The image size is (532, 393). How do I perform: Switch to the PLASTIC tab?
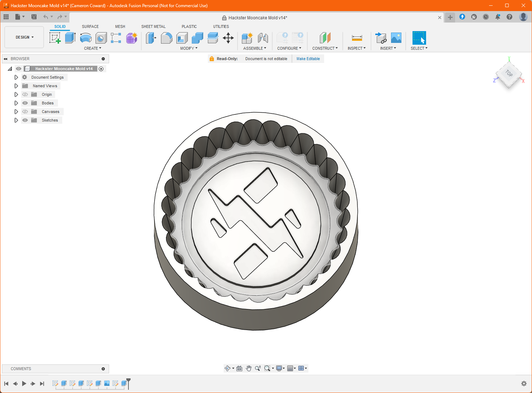tap(189, 26)
